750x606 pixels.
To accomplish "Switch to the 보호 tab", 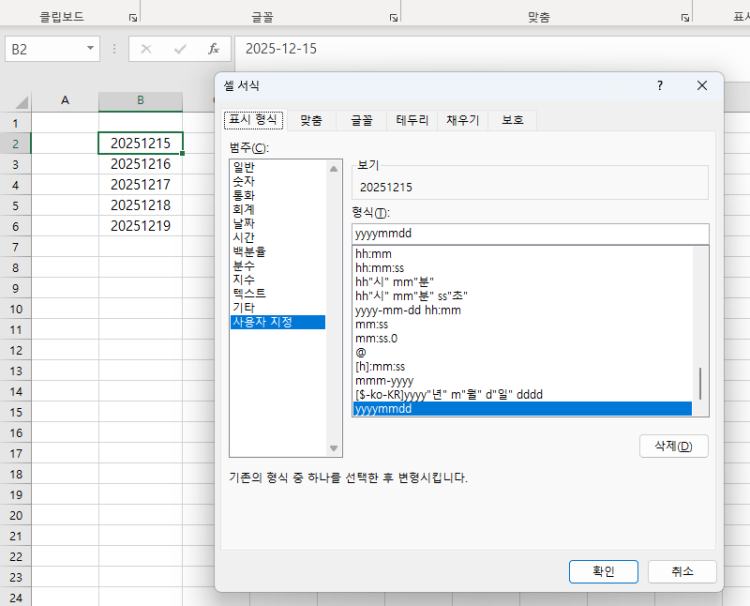I will click(512, 120).
